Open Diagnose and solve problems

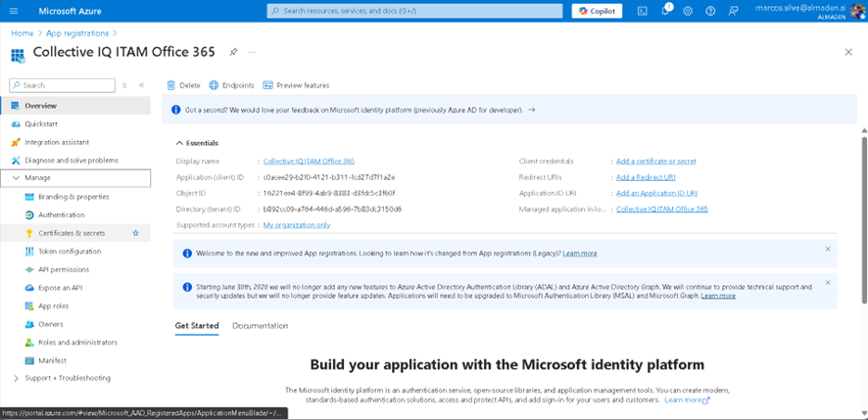point(75,161)
